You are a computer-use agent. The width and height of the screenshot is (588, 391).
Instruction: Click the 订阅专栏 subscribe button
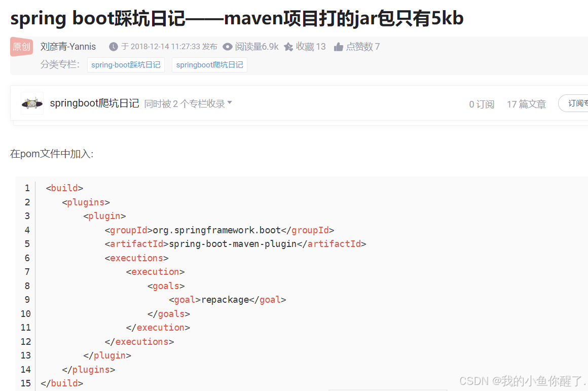(574, 103)
